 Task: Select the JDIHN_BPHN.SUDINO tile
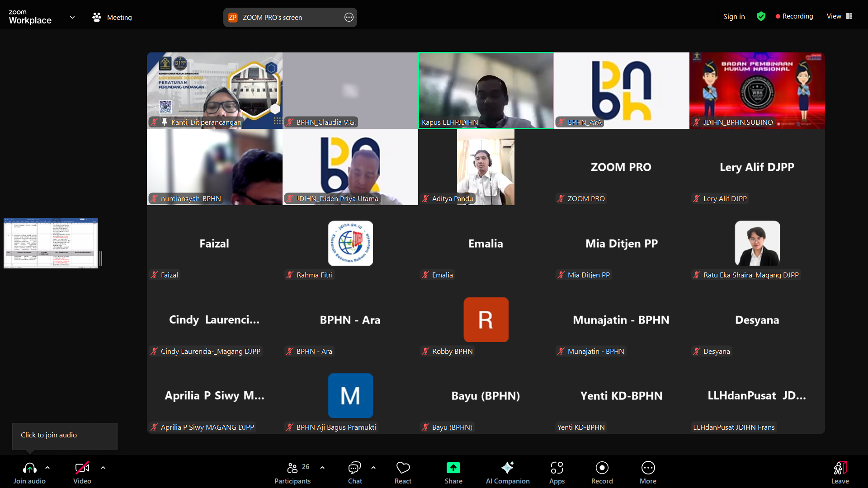(757, 90)
